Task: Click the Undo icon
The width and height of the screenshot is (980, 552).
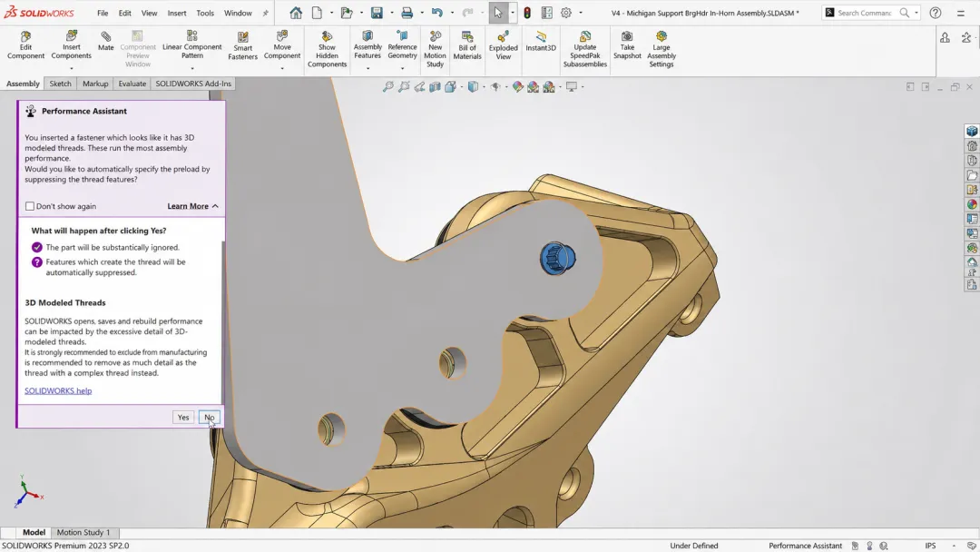Action: tap(436, 13)
